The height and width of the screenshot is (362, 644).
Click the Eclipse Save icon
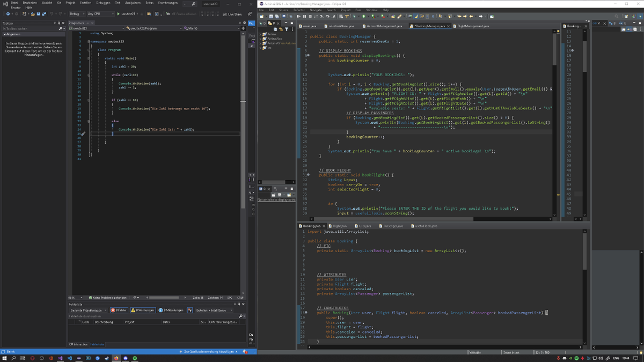pos(270,16)
